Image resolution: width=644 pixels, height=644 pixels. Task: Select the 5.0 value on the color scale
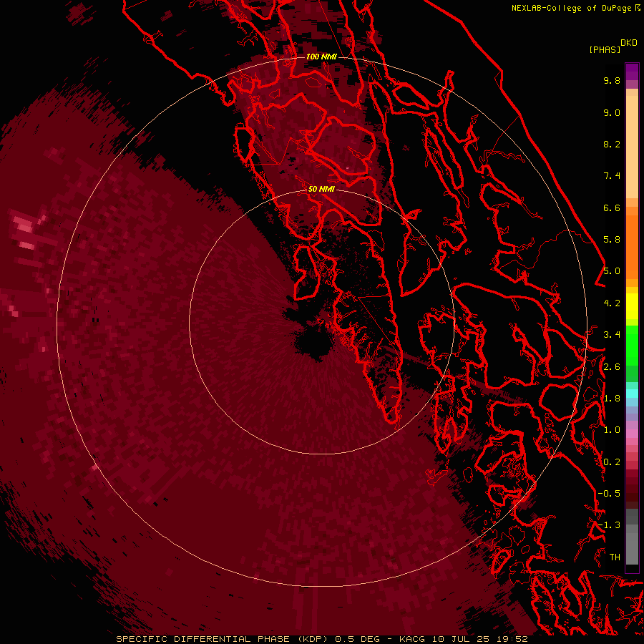point(612,271)
